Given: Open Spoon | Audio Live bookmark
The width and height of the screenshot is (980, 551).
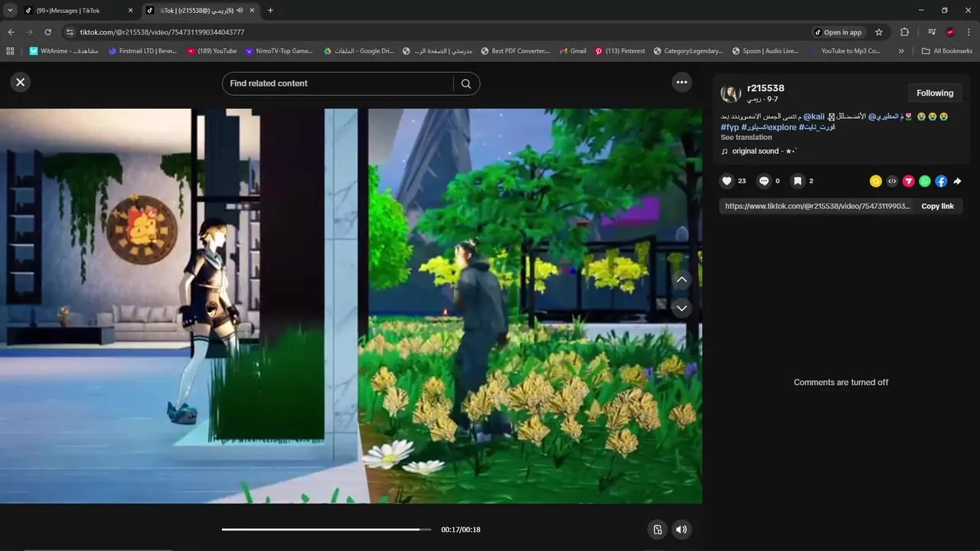Looking at the screenshot, I should [x=765, y=51].
